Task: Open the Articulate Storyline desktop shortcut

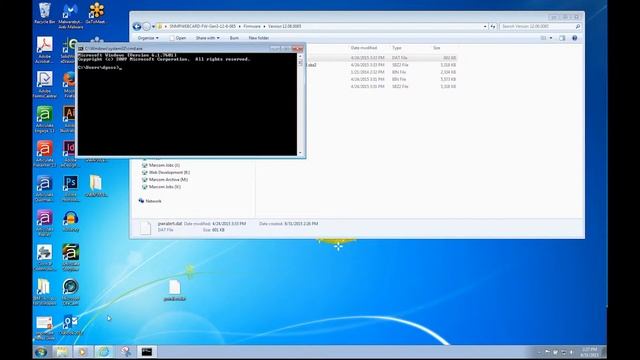Action: [71, 258]
